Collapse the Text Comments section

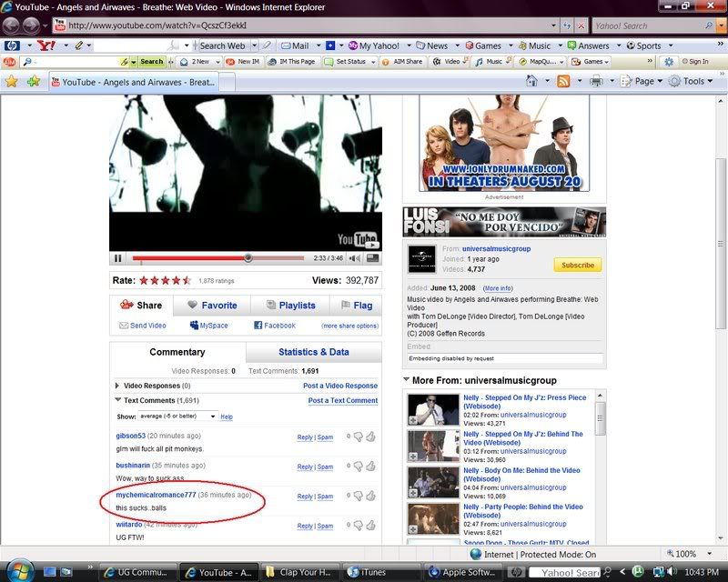(x=118, y=399)
